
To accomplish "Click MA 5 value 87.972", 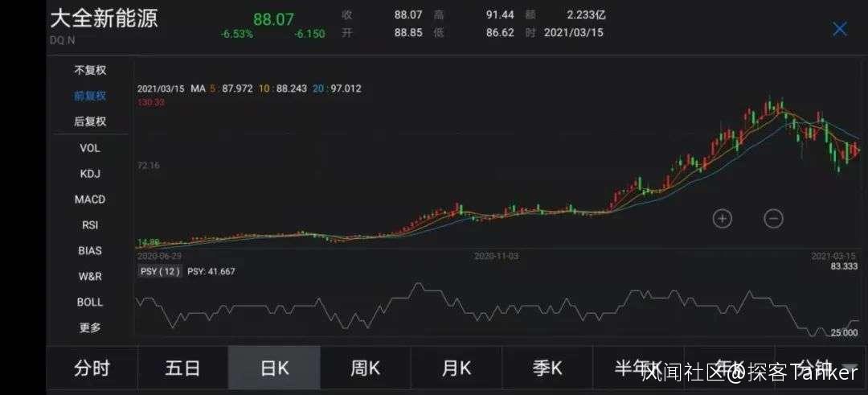I will pyautogui.click(x=237, y=88).
